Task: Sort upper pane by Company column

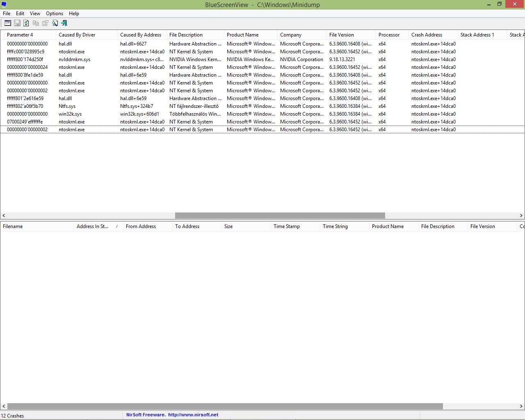Action: pos(302,35)
